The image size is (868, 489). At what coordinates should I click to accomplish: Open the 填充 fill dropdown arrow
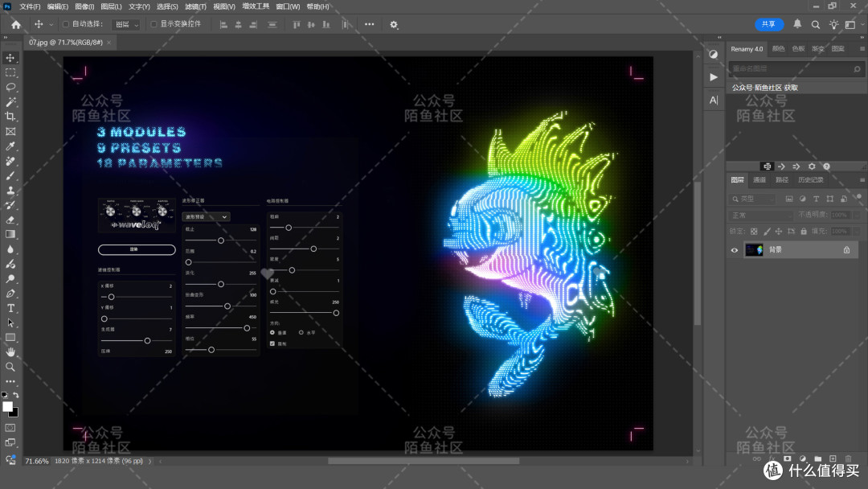[857, 232]
